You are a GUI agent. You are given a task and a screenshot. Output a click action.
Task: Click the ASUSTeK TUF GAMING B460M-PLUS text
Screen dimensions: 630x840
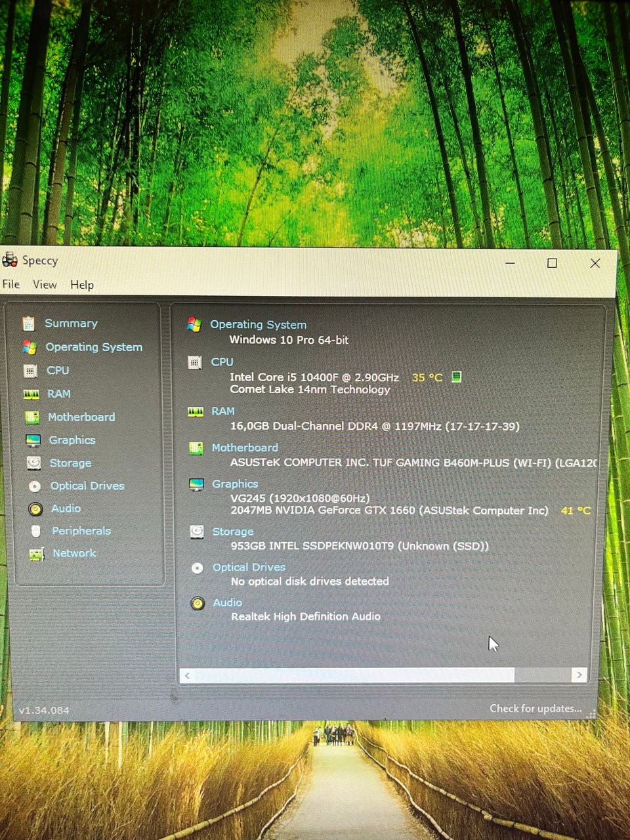413,463
